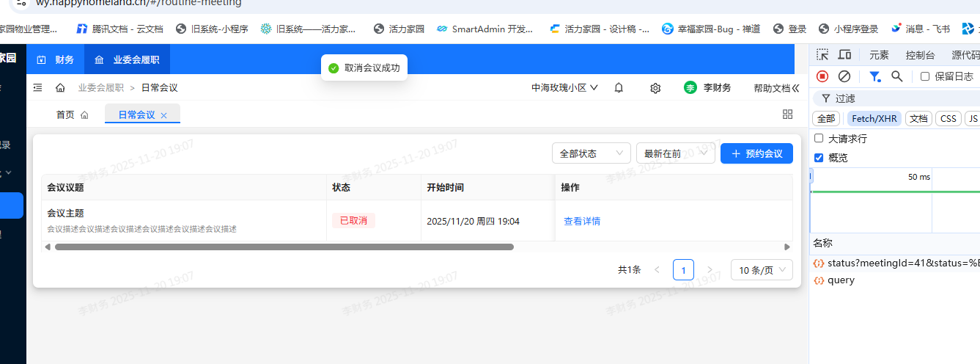Open the 小程序登录 bookmark
This screenshot has height=364, width=980.
(x=848, y=29)
